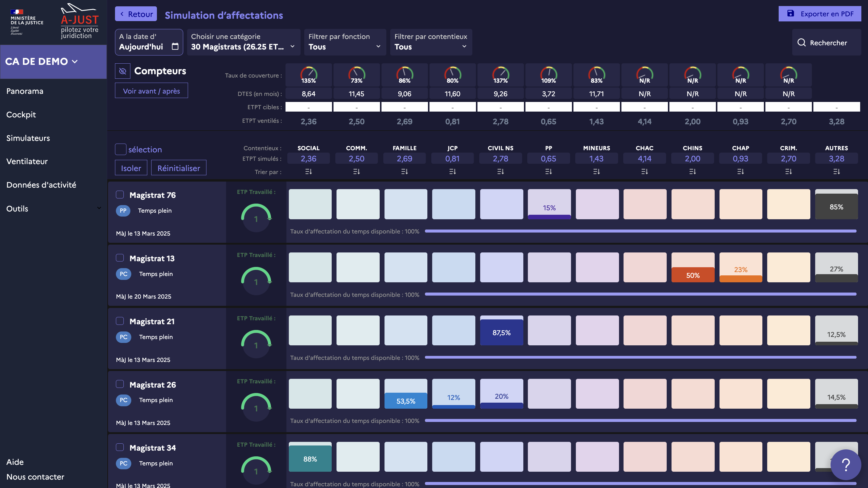Viewport: 868px width, 488px height.
Task: Select the Magistrat 21 checkbox
Action: 120,321
